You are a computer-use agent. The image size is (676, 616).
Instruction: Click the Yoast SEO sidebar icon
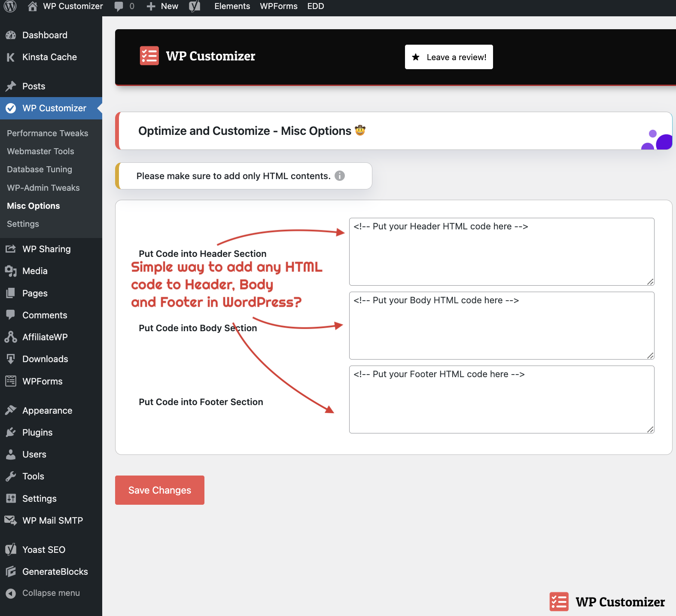(x=11, y=549)
